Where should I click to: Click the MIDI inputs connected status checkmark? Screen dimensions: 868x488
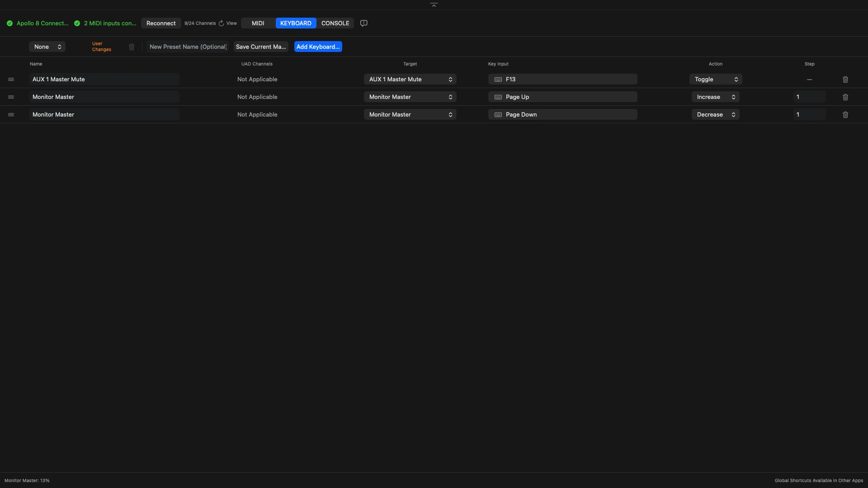tap(77, 23)
